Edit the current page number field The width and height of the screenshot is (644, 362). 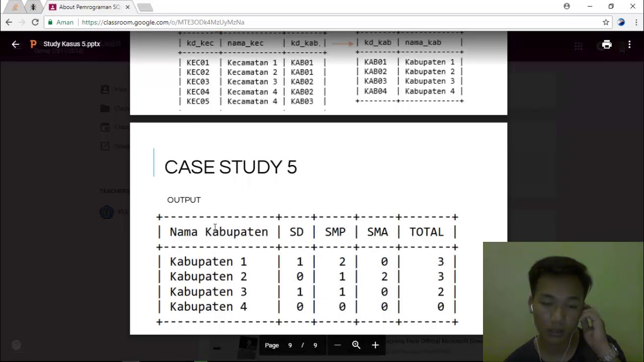[290, 345]
